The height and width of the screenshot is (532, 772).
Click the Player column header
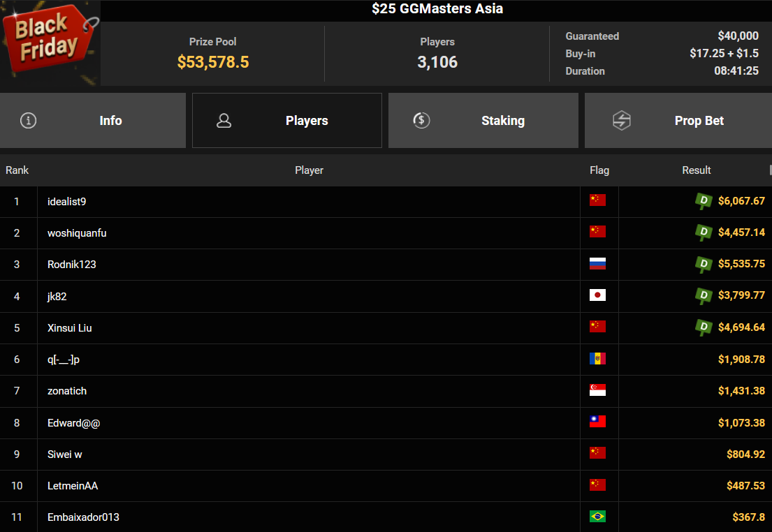tap(309, 170)
